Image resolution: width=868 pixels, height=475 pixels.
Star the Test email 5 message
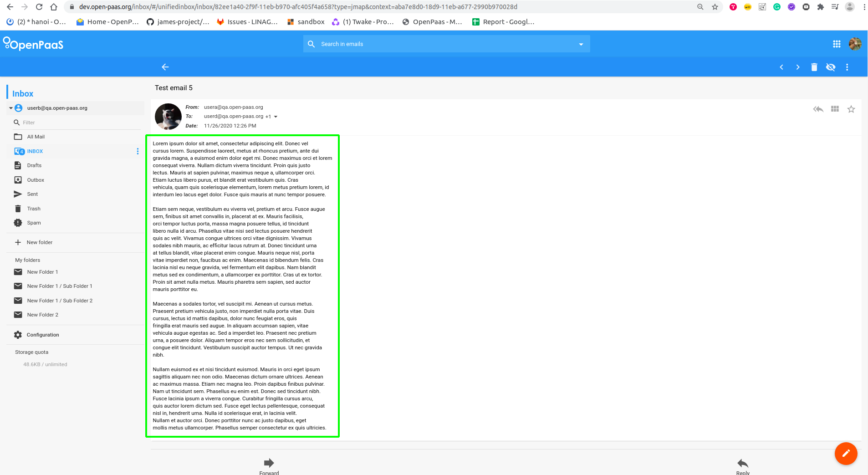pyautogui.click(x=851, y=109)
